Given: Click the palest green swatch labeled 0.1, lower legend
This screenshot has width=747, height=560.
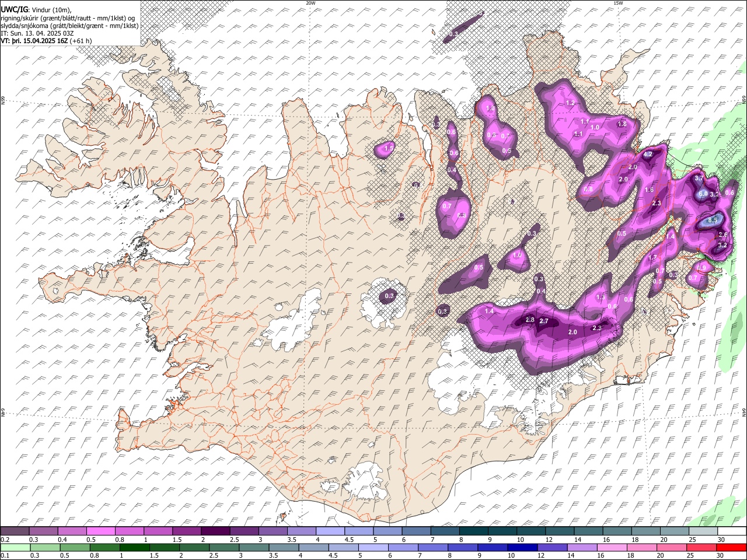Looking at the screenshot, I should click(15, 547).
